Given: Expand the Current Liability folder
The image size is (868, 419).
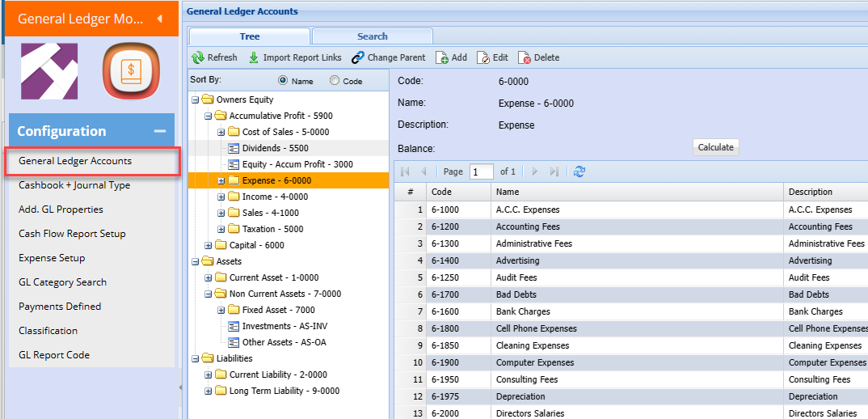Looking at the screenshot, I should pyautogui.click(x=209, y=375).
